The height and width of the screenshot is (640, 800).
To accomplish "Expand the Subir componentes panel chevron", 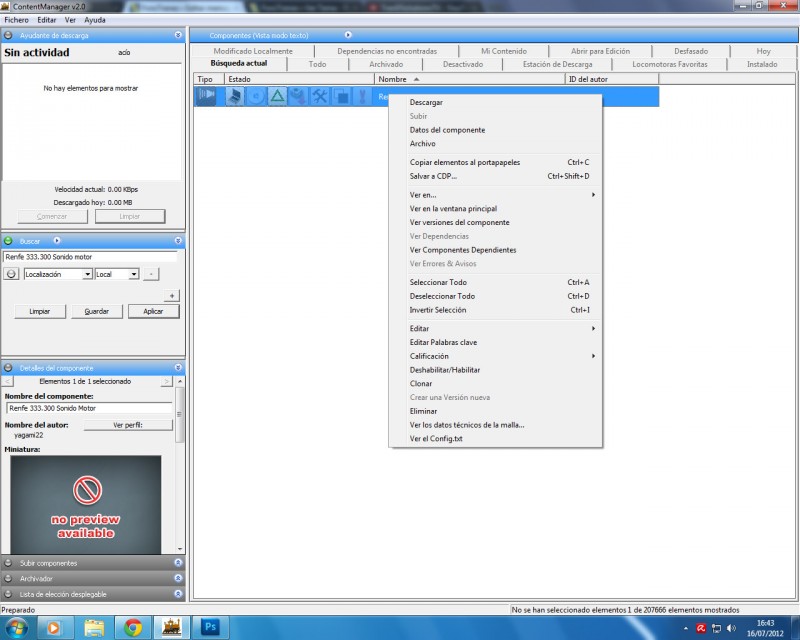I will point(178,562).
